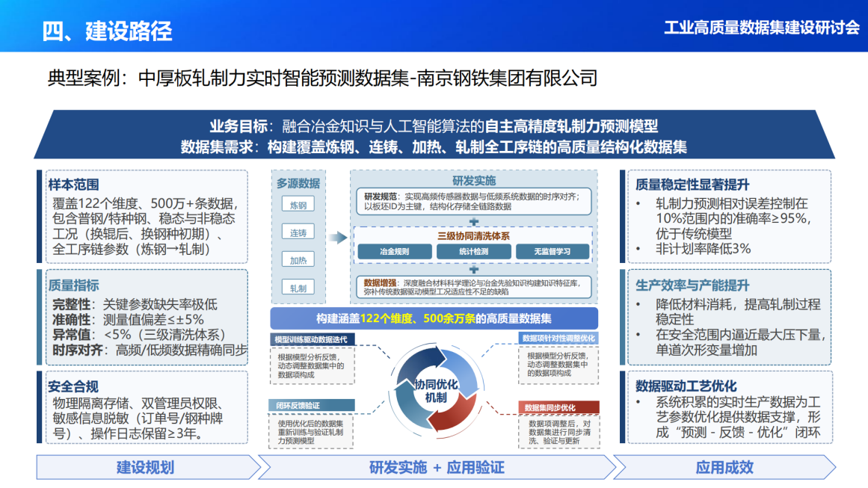Click the 加热 stage in 多源数据 column
The image size is (868, 488).
[x=298, y=259]
